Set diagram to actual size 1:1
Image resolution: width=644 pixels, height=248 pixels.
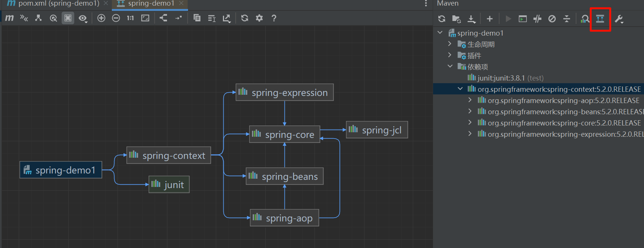[130, 18]
